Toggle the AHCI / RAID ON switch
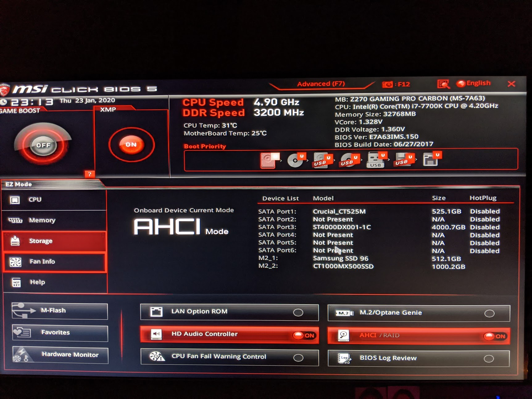The image size is (532, 399). 495,336
